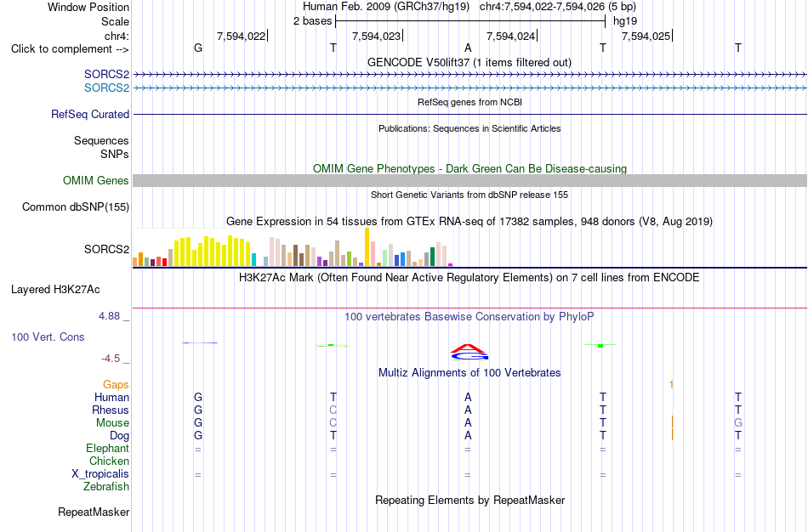This screenshot has height=532, width=808.
Task: Open the OMIM Gene Phenotypes track title
Action: [x=469, y=168]
